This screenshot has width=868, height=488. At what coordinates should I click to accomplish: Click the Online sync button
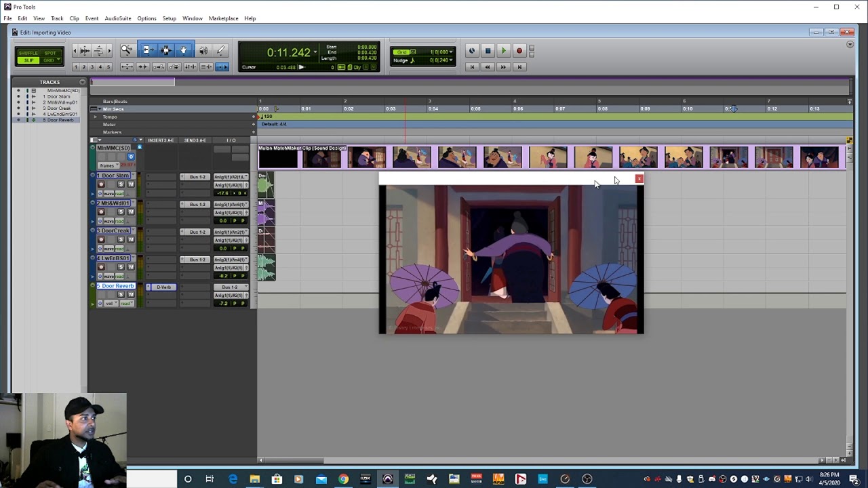472,51
